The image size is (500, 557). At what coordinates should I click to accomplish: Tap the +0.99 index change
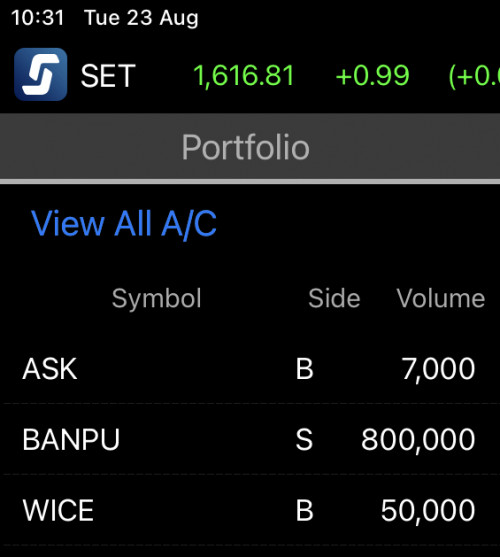(x=373, y=75)
